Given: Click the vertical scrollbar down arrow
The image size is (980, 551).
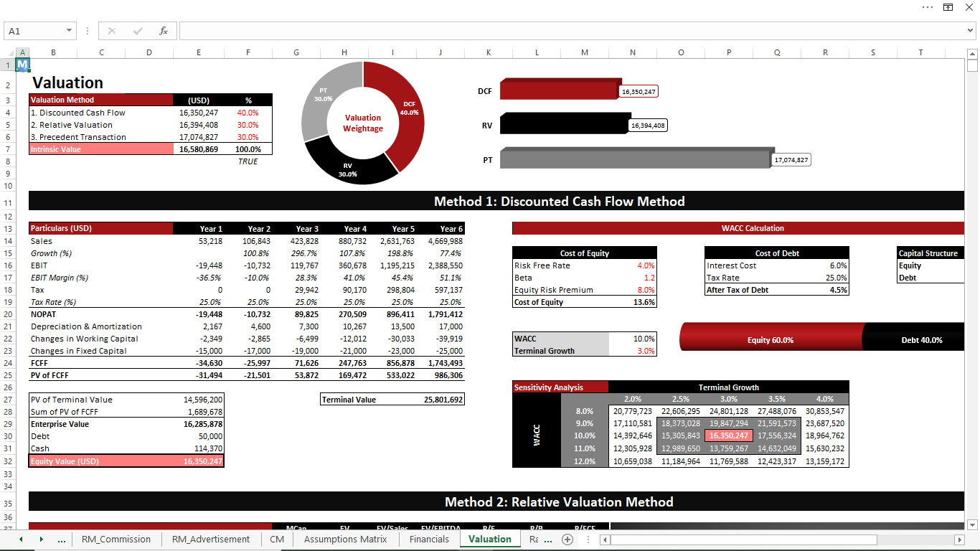Looking at the screenshot, I should pyautogui.click(x=973, y=524).
